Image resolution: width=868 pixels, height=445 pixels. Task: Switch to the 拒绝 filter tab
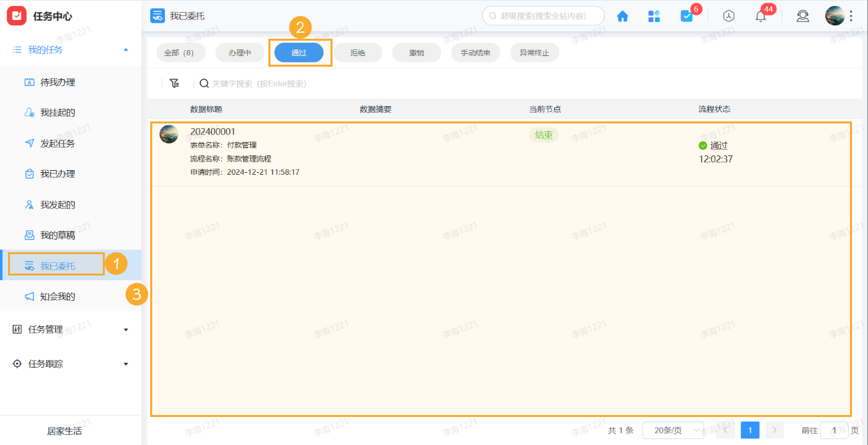point(358,52)
